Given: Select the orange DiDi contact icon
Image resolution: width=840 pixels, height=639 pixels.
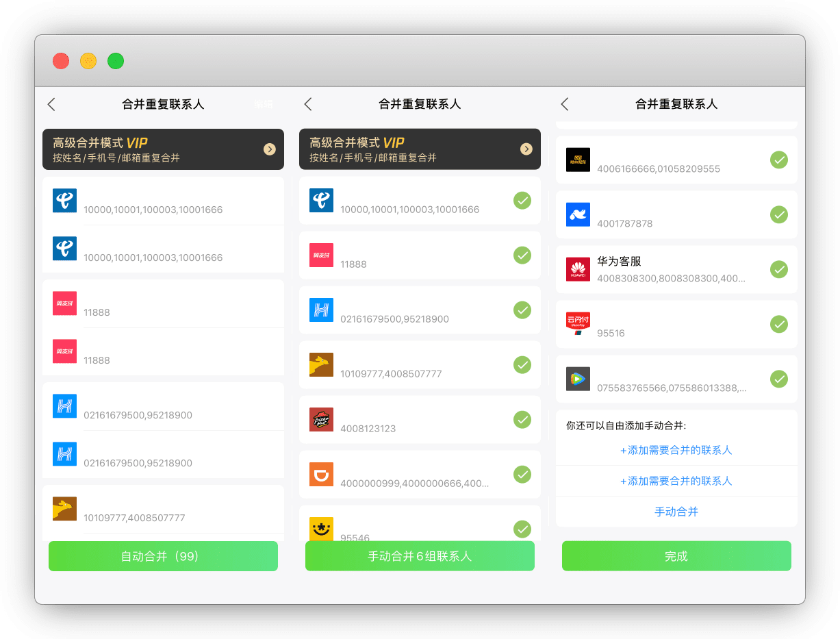Looking at the screenshot, I should click(x=321, y=474).
